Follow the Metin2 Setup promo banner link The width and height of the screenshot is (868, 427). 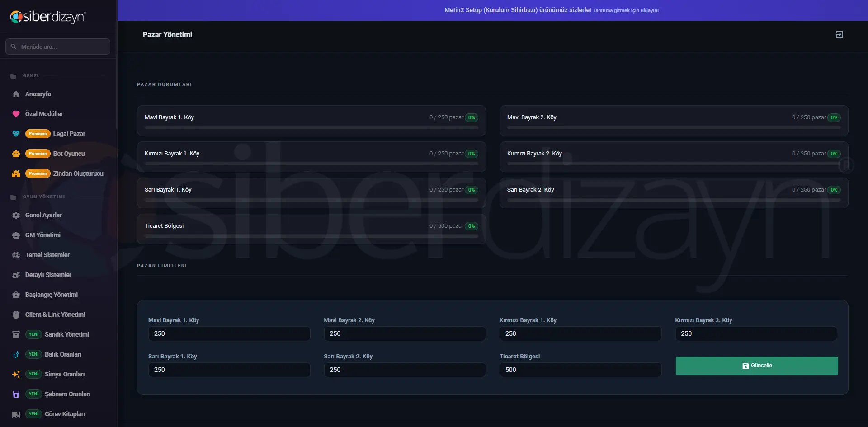(551, 10)
